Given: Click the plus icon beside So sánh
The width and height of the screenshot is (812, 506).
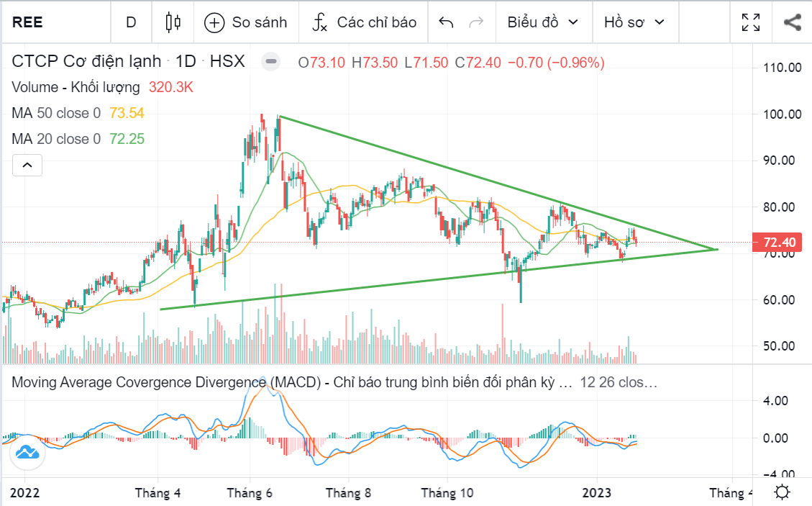Looking at the screenshot, I should pos(214,22).
